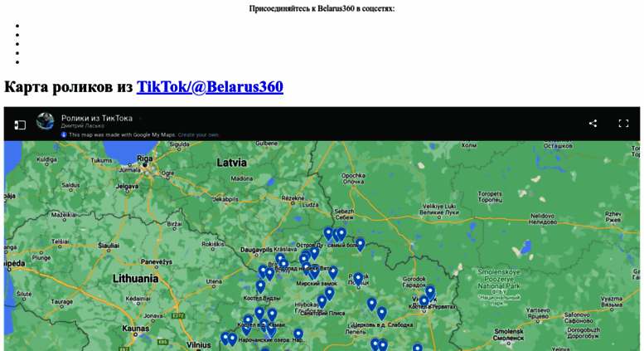Open the TikTok/@Belarus360 link
Viewport: 644px width, 351px height.
coord(210,87)
